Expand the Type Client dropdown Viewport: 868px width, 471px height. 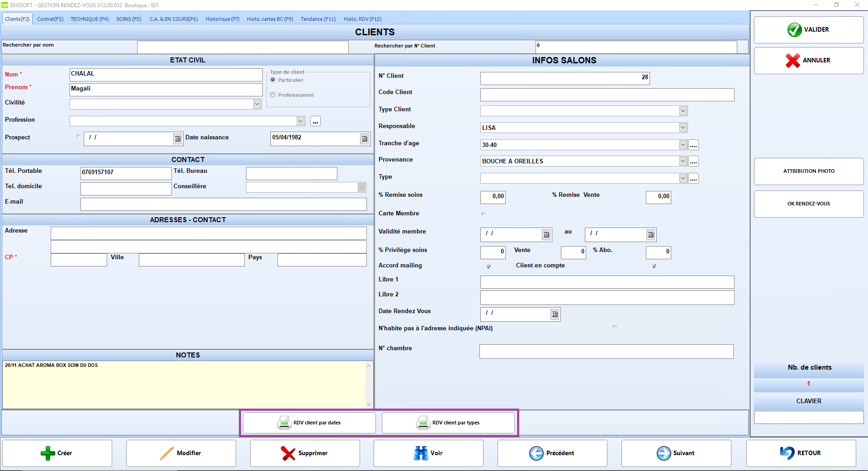[x=683, y=111]
